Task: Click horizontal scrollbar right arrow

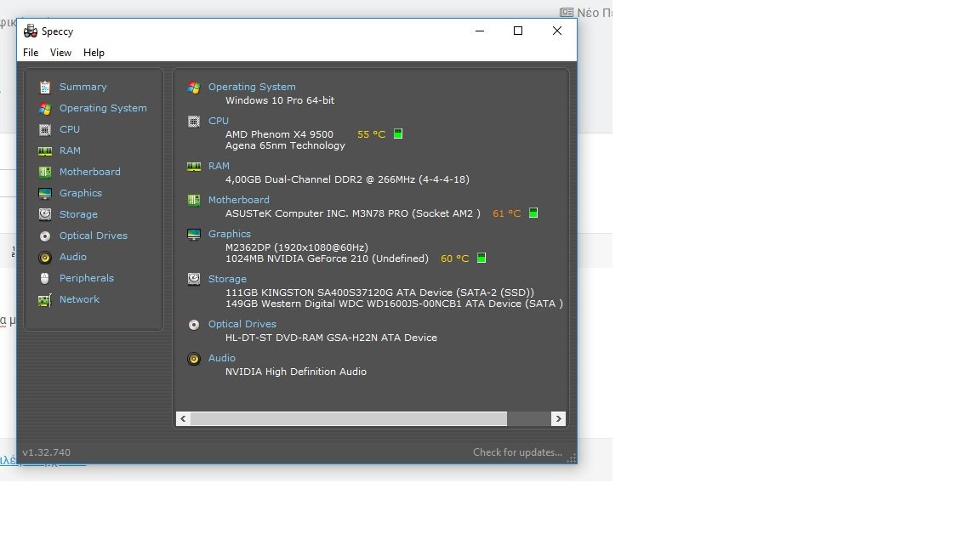Action: click(558, 418)
